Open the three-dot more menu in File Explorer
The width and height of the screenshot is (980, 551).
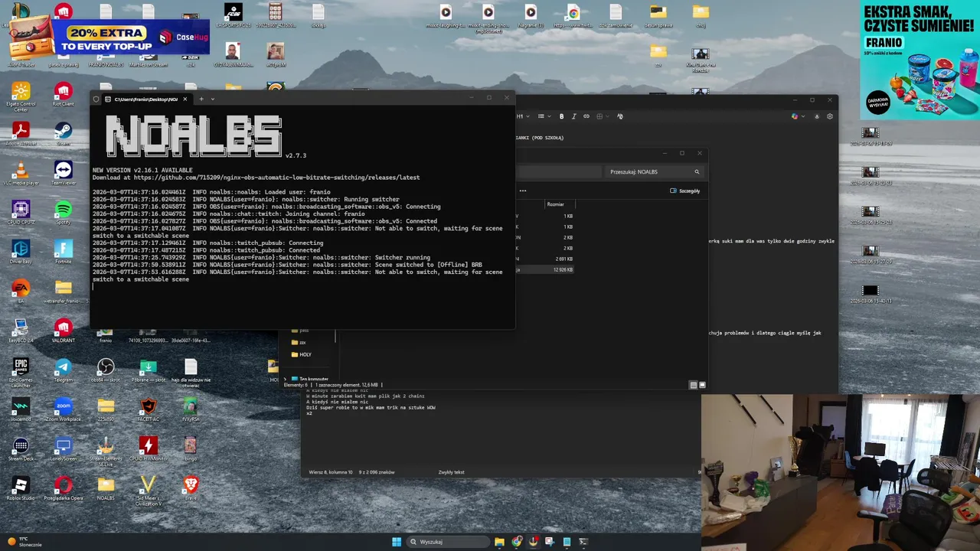(x=523, y=191)
